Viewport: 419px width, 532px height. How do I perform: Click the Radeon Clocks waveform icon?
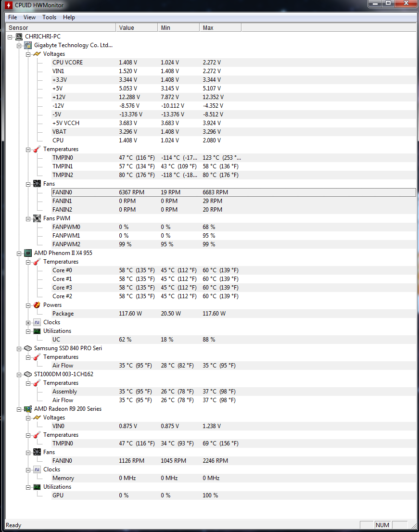[x=37, y=469]
